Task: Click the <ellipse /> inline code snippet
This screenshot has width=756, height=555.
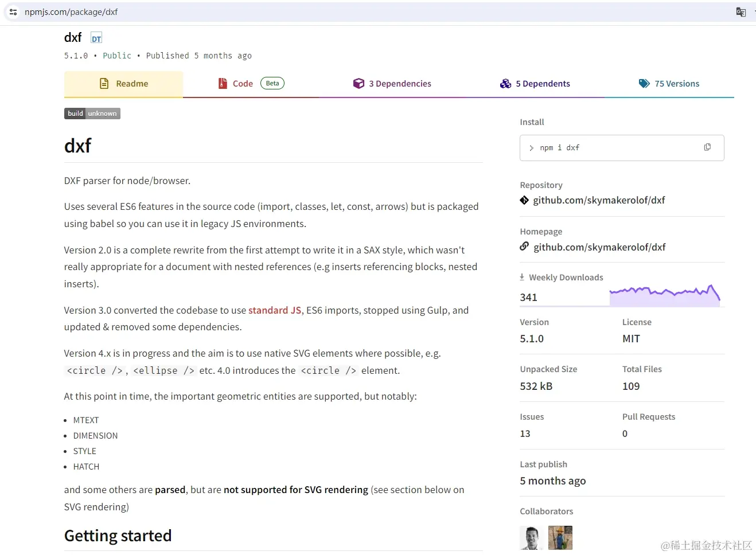Action: [x=164, y=370]
